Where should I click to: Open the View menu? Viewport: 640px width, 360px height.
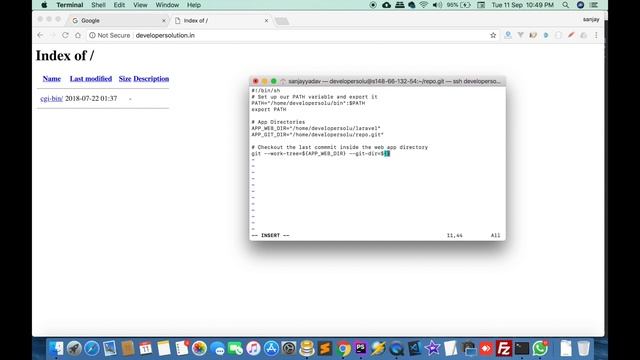tap(140, 5)
